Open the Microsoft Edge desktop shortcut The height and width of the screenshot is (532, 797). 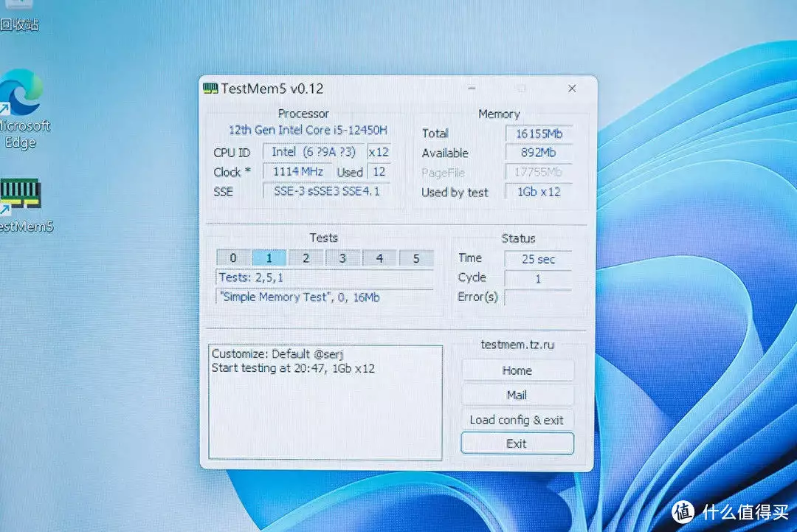[22, 109]
